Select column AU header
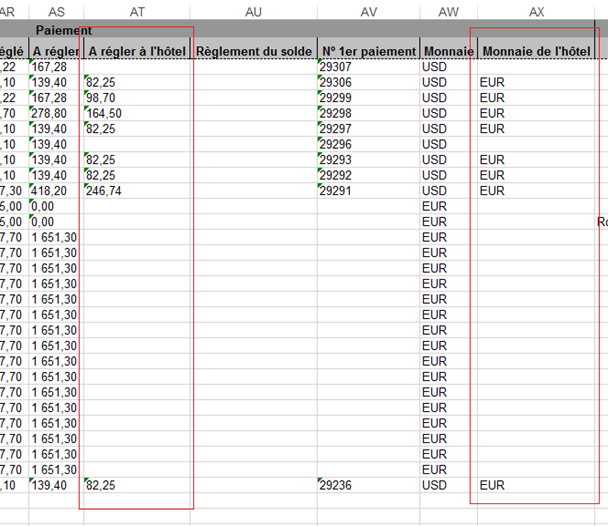Image resolution: width=608 pixels, height=526 pixels. 253,10
